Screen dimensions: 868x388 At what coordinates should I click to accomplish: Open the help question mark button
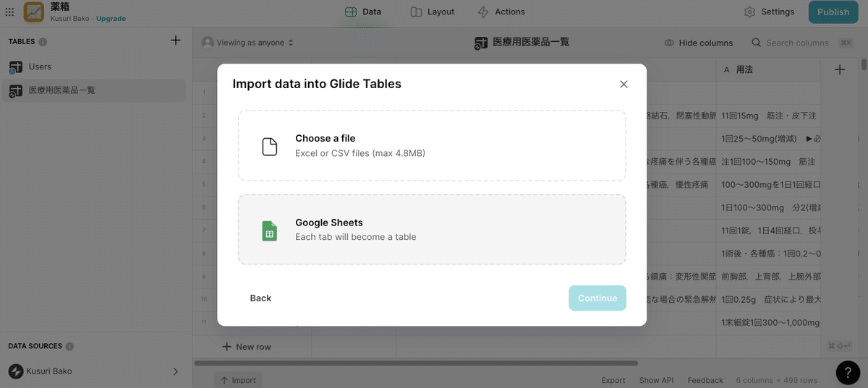coord(848,371)
